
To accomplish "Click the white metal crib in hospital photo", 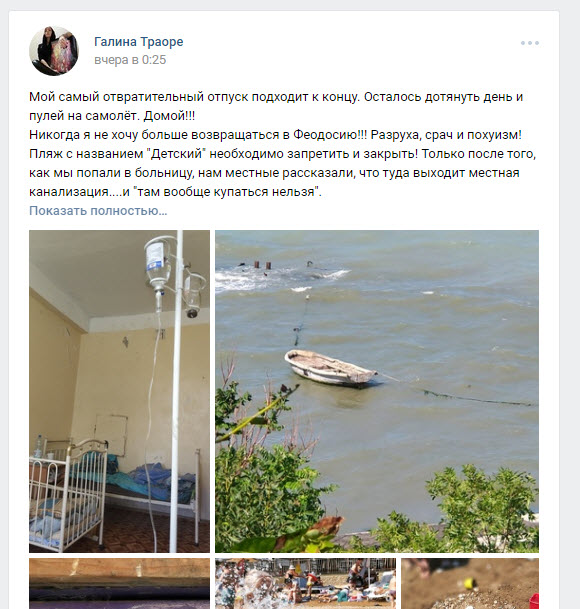I will pyautogui.click(x=68, y=493).
